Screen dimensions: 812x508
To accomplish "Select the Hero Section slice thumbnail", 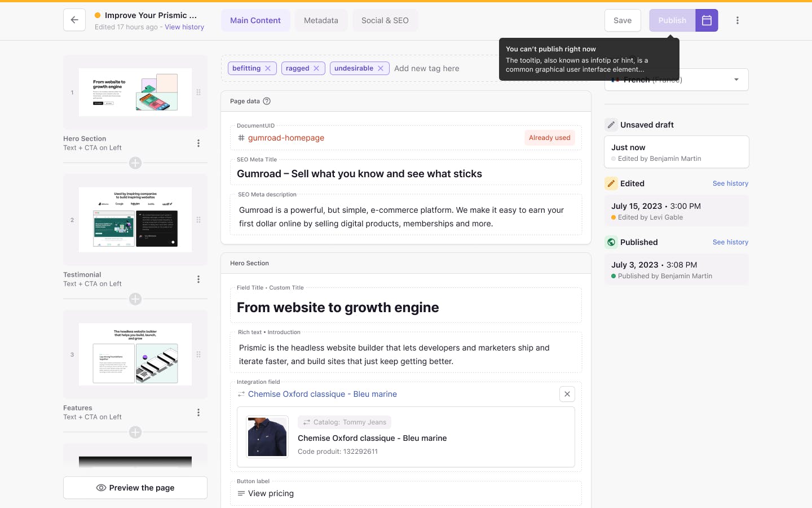I will coord(135,92).
